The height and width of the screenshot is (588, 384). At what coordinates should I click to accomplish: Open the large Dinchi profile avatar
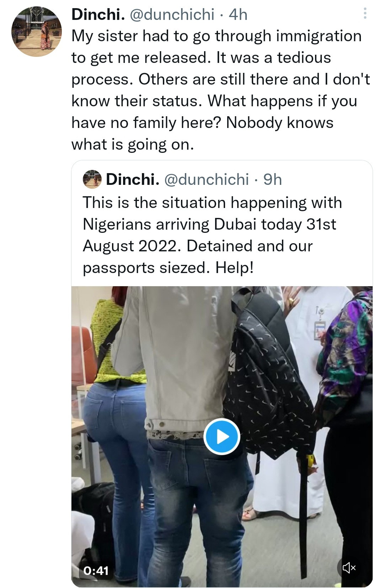37,32
